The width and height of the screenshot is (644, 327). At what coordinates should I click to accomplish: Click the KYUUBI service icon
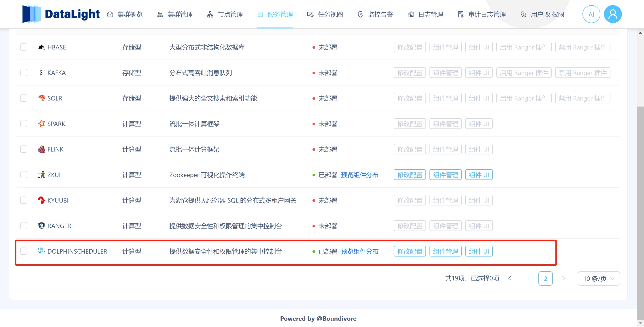pos(41,200)
